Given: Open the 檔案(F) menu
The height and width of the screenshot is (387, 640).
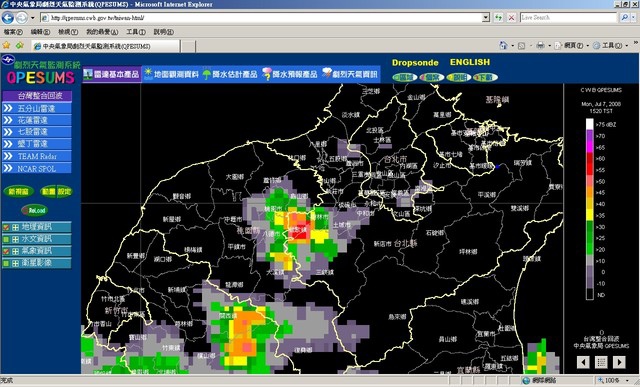Looking at the screenshot, I should click(x=13, y=32).
